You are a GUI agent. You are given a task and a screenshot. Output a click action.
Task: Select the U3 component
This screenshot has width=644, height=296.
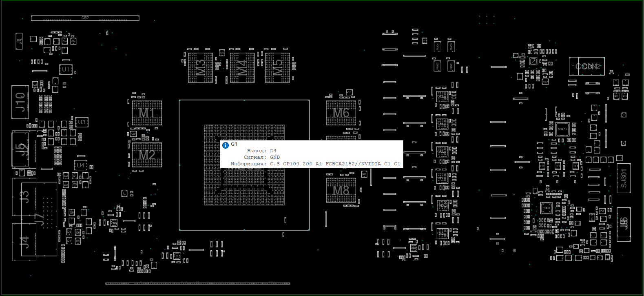pos(82,122)
